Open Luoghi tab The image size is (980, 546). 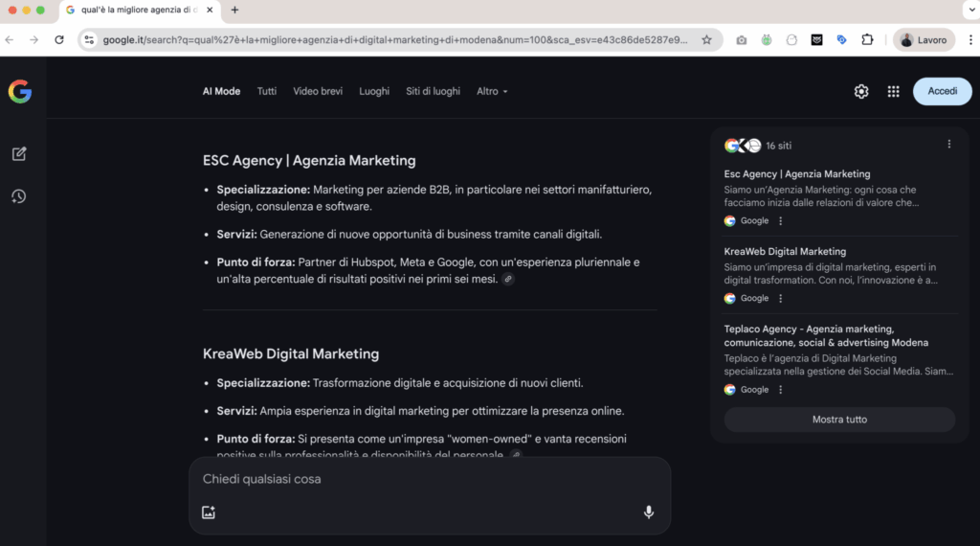pyautogui.click(x=374, y=91)
